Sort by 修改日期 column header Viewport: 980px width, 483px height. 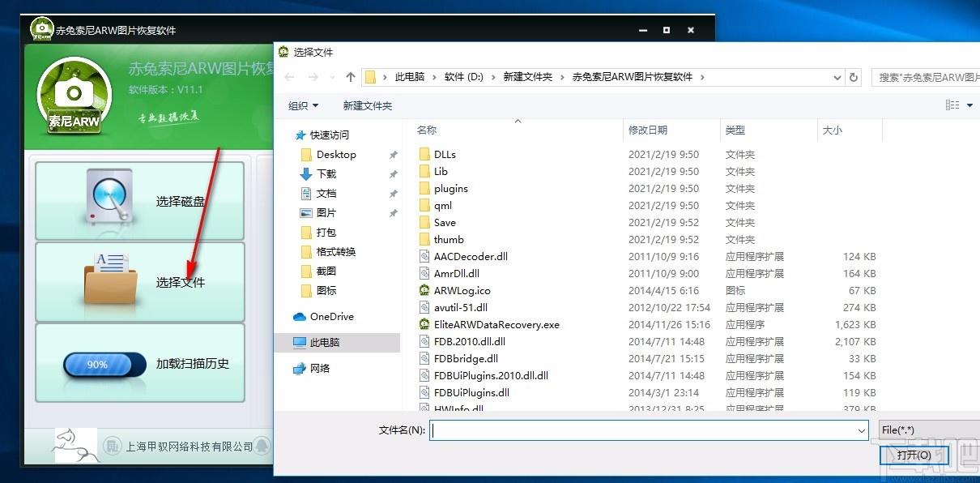[x=648, y=130]
